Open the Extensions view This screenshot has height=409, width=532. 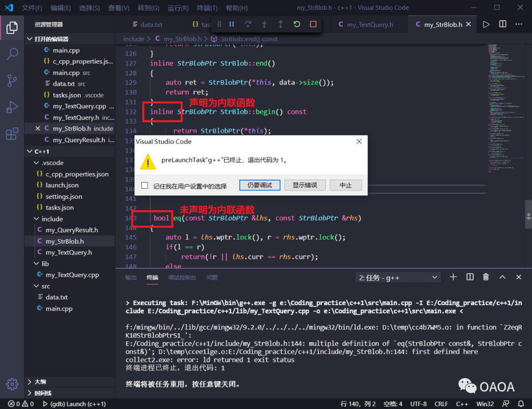pos(12,134)
